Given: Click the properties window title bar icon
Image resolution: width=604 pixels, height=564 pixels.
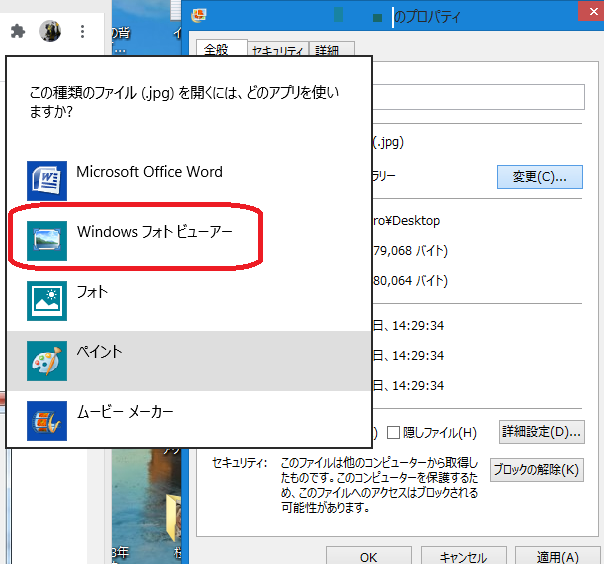Looking at the screenshot, I should tap(199, 15).
